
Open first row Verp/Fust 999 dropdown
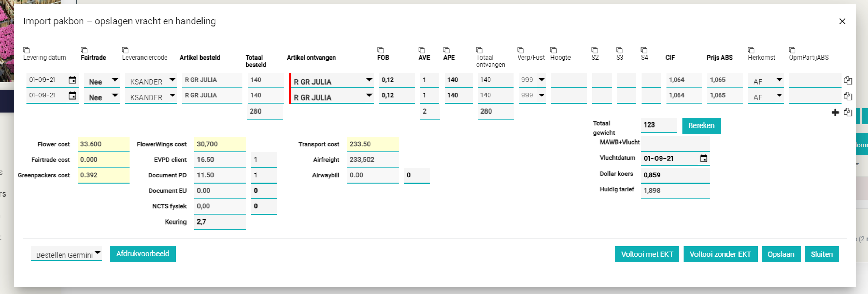532,80
